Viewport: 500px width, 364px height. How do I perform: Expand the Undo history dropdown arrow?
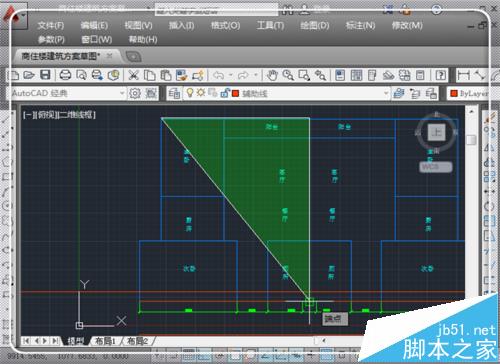point(230,75)
